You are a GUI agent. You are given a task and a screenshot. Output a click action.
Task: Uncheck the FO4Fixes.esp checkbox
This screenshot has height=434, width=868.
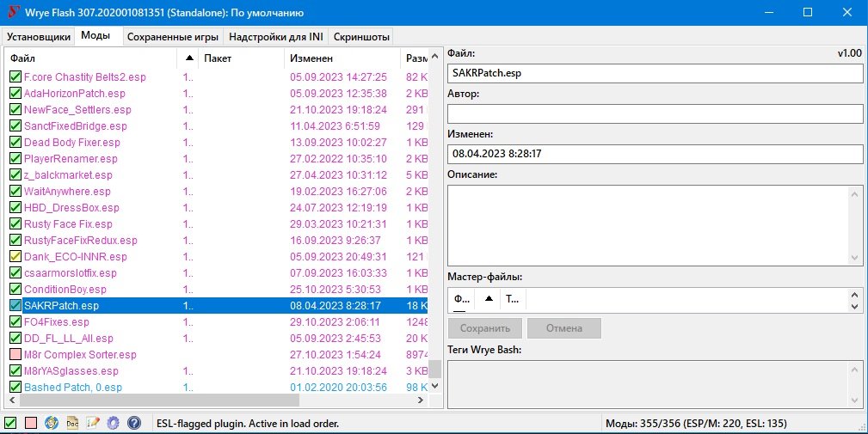point(15,322)
